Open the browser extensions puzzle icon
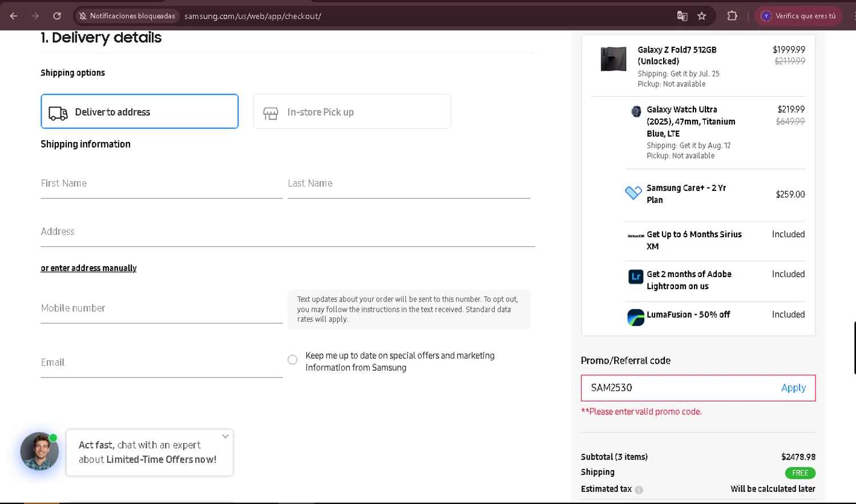856x504 pixels. (x=732, y=16)
